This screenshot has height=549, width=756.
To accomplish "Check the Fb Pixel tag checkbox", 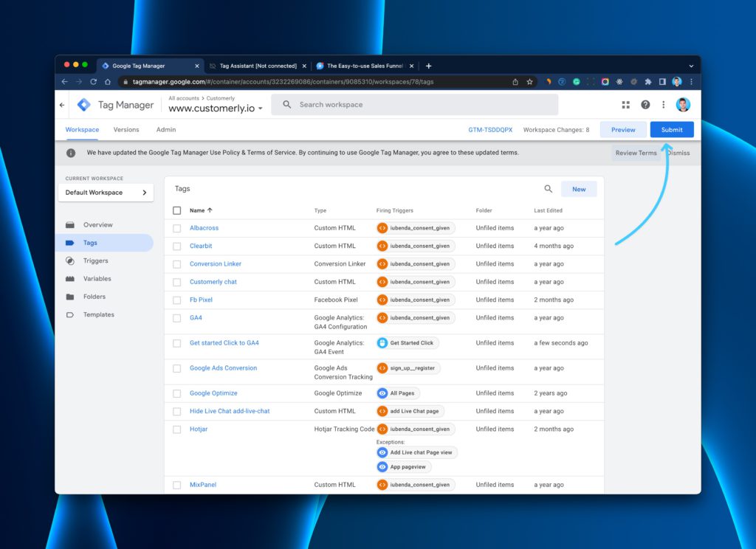I will click(177, 300).
